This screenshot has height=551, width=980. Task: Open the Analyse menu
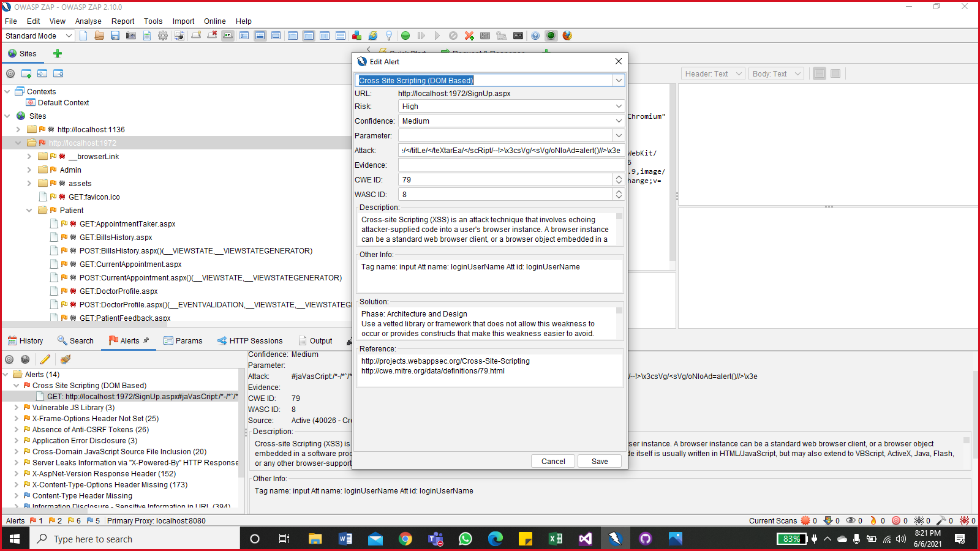(88, 21)
